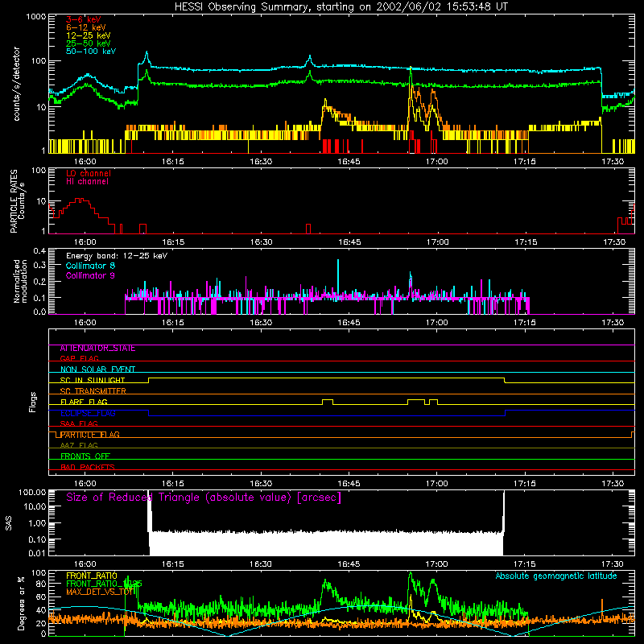Click the NON_SOLAR_EVENT flag label
This screenshot has width=644, height=644.
[x=97, y=369]
